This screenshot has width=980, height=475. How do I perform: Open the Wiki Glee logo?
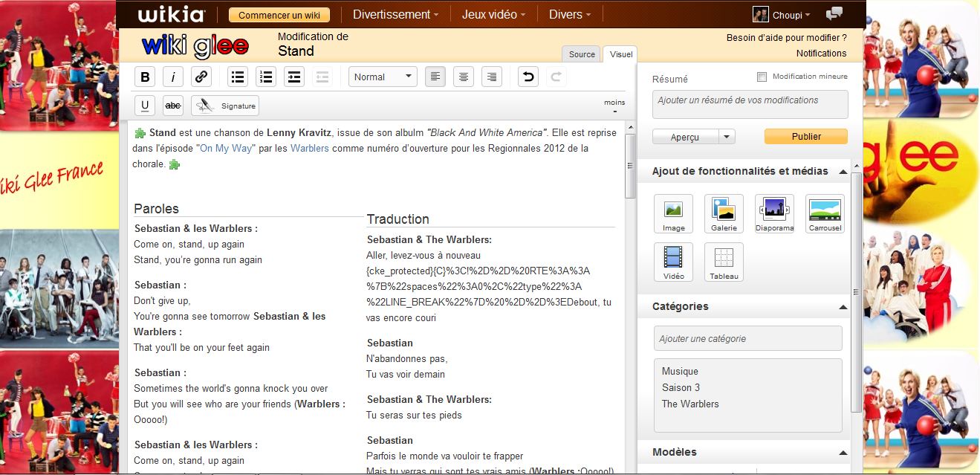click(x=195, y=46)
